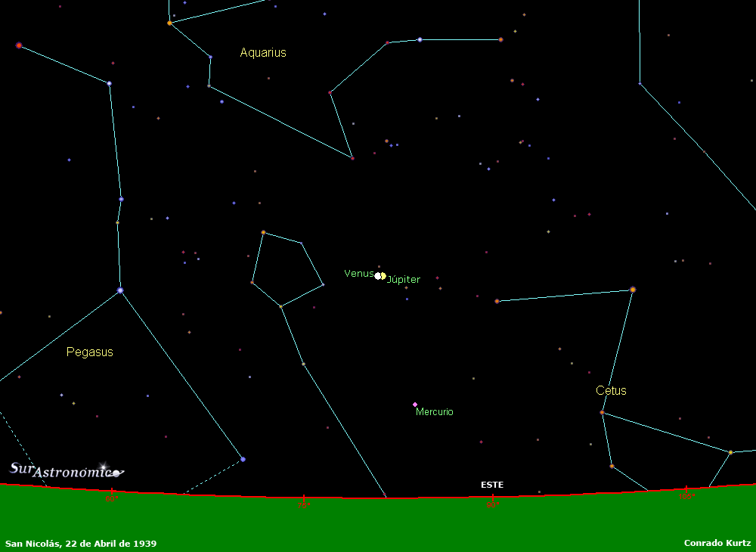Viewport: 756px width, 552px height.
Task: Select the red star in top-left corner
Action: (19, 45)
